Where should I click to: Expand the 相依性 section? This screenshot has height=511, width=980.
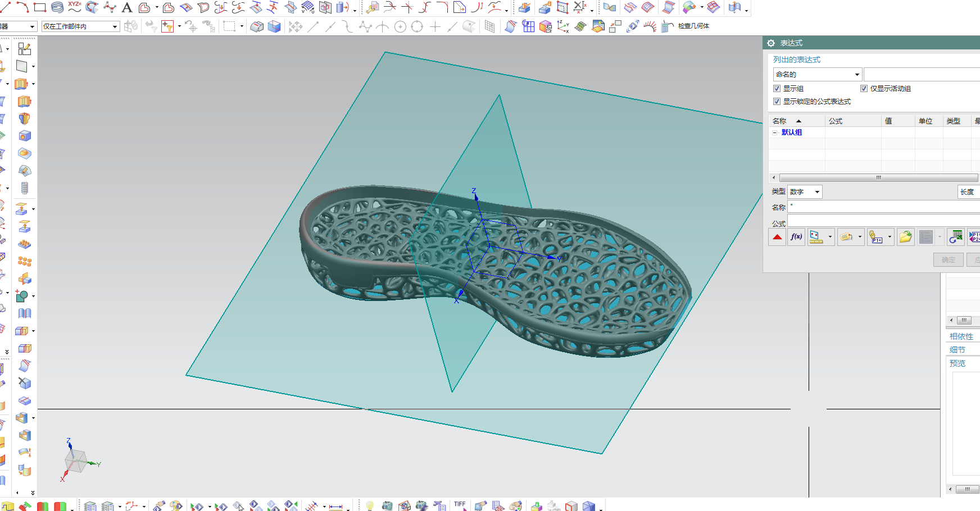(x=961, y=336)
